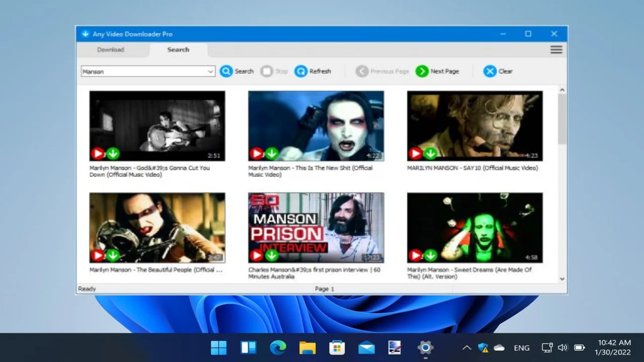Download the SAY10 music video
The height and width of the screenshot is (362, 644).
[x=430, y=153]
